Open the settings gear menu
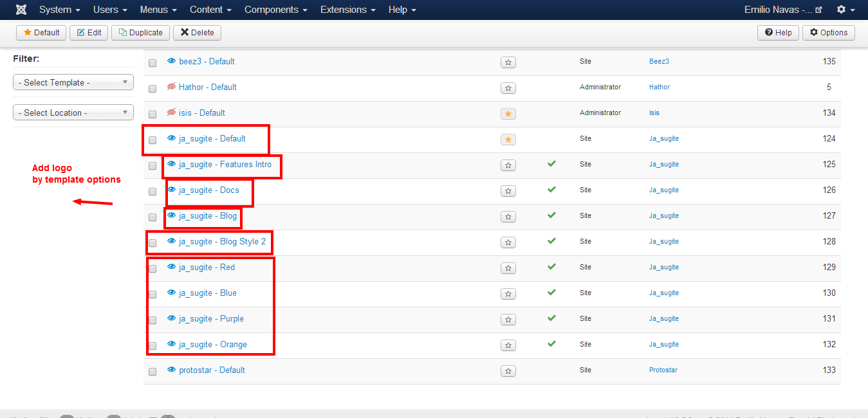 point(845,10)
